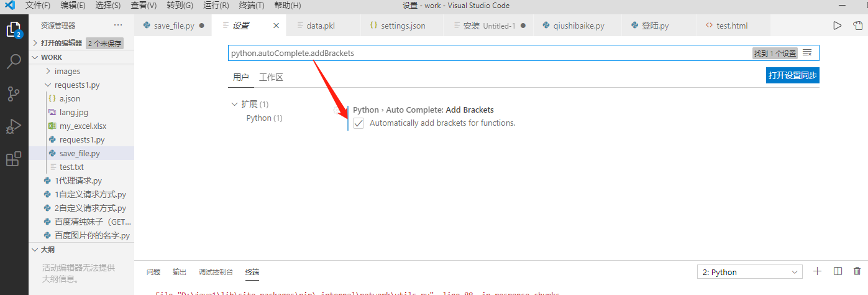Select Python (1) in settings tree

[x=265, y=118]
